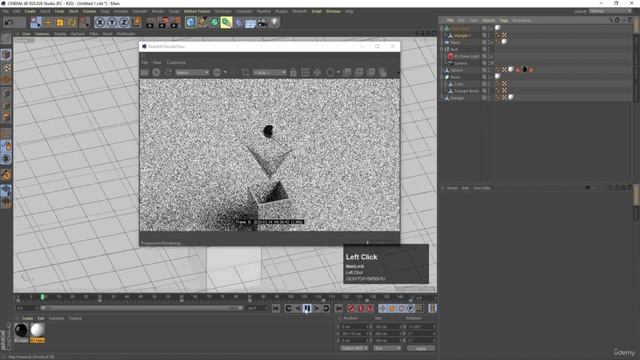This screenshot has height=360, width=640.
Task: Click the Undo arrow in top toolbar
Action: 9,22
